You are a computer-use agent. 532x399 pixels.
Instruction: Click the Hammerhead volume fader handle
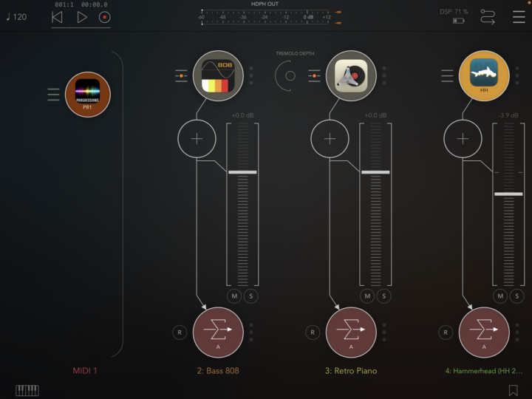click(x=508, y=194)
